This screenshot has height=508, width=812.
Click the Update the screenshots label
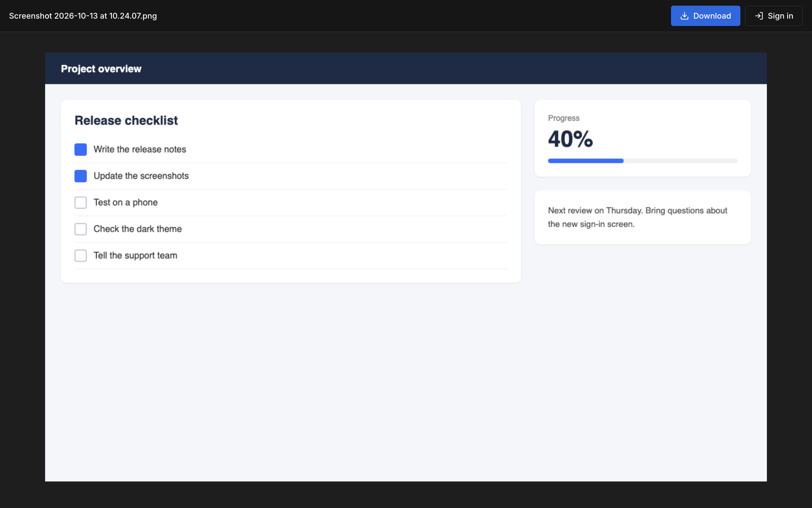pos(141,176)
